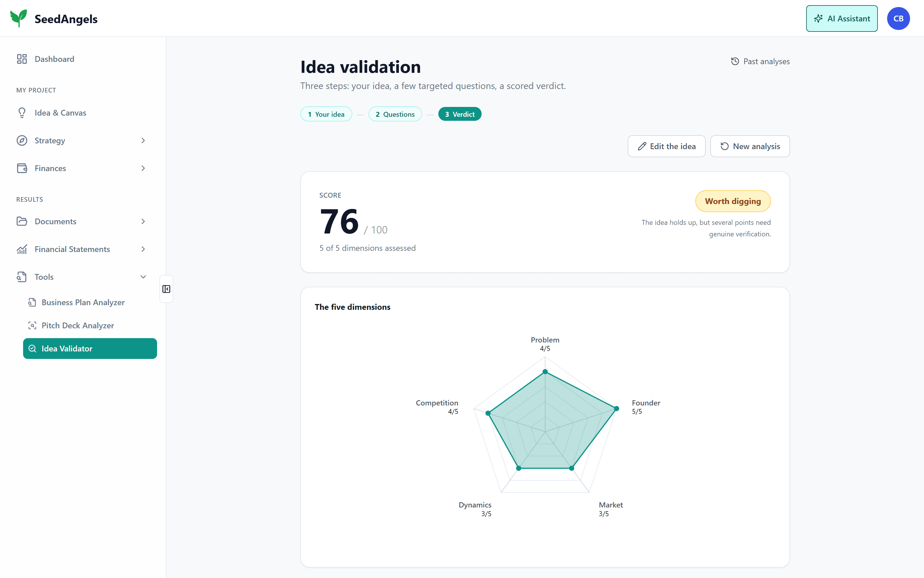This screenshot has width=924, height=578.
Task: Click the refresh icon on New analysis
Action: point(724,147)
